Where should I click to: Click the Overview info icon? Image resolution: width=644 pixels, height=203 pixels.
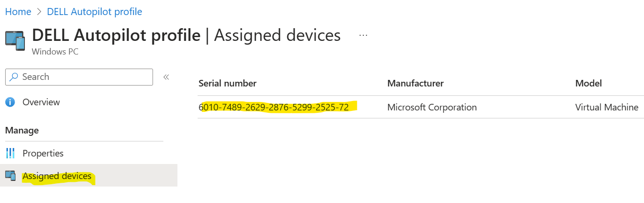tap(10, 102)
